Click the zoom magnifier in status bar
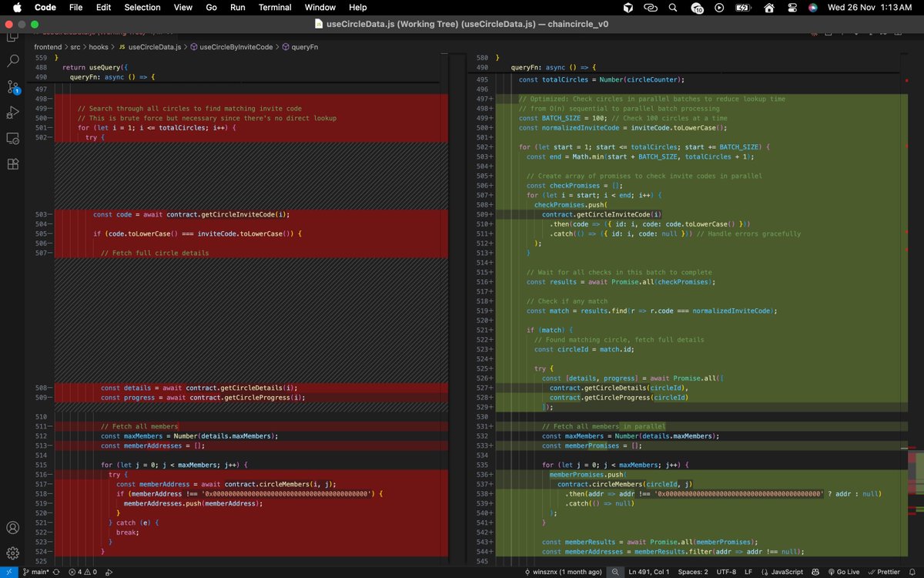924x578 pixels. [x=615, y=572]
